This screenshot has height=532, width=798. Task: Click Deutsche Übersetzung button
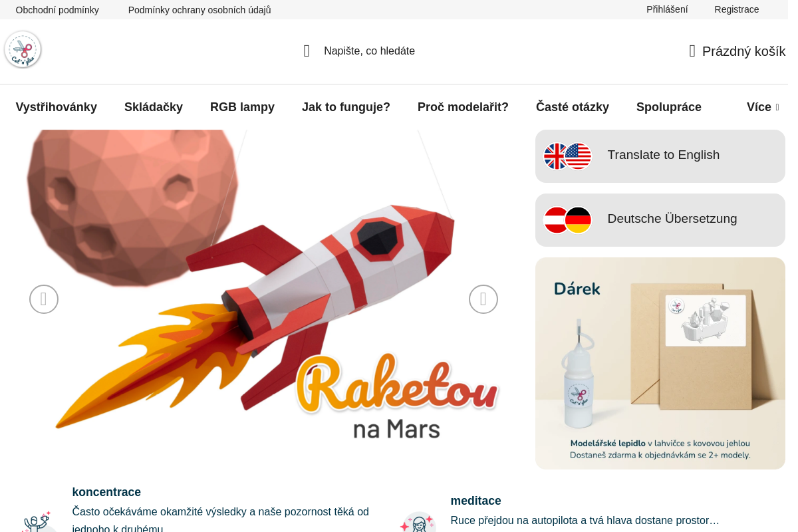click(660, 220)
